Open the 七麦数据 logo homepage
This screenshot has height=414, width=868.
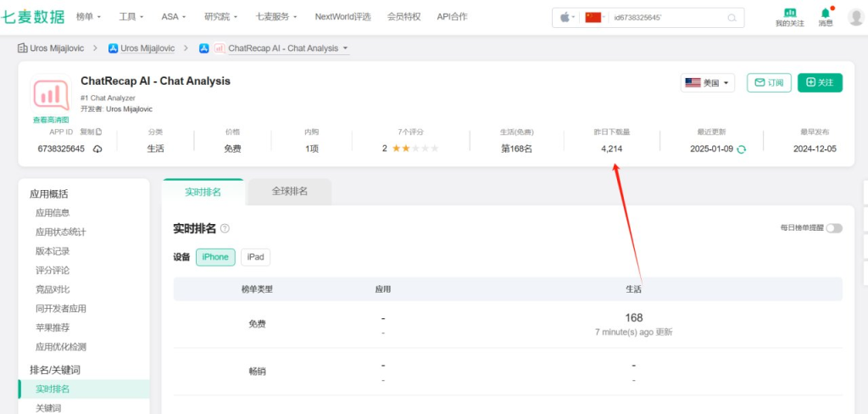(33, 17)
